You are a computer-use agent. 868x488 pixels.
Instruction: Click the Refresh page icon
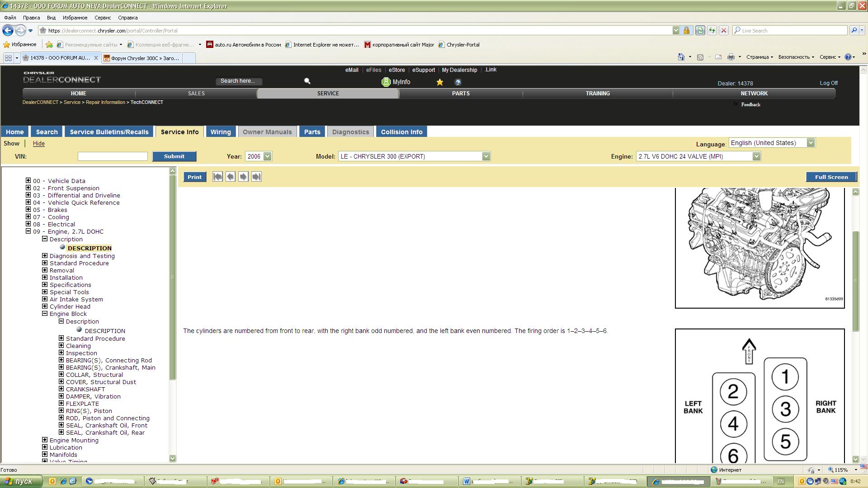point(712,30)
